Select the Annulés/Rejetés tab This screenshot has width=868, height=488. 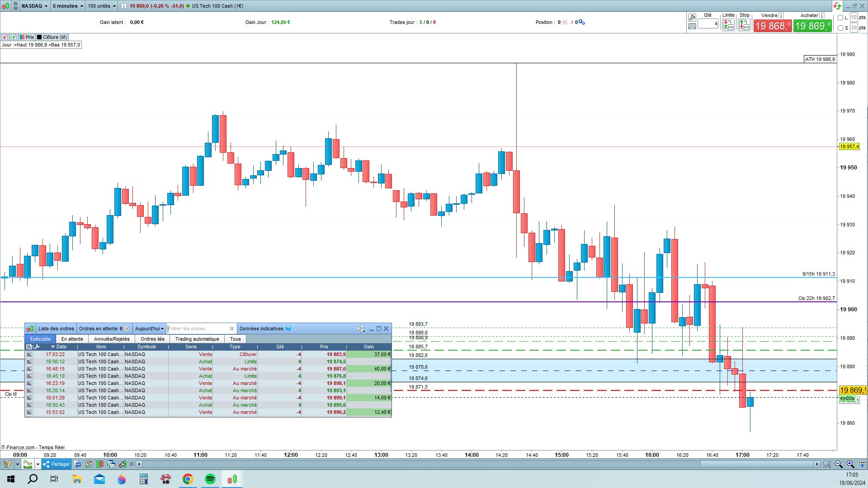click(112, 339)
